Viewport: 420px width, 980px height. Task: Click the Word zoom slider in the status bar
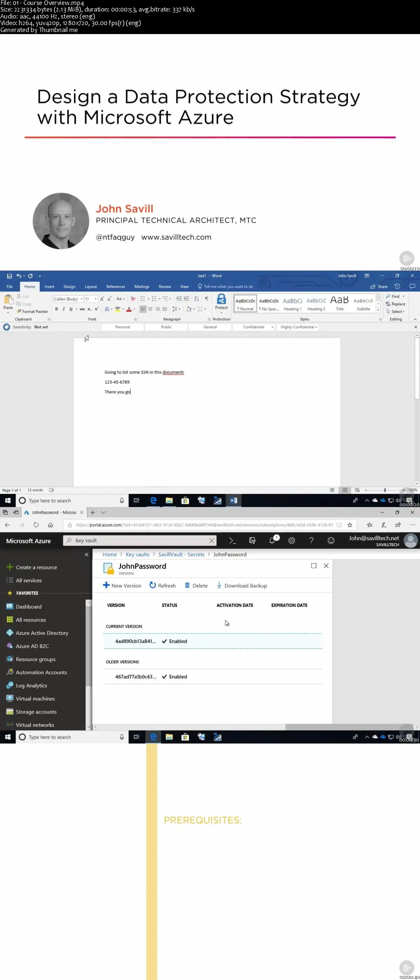(x=385, y=490)
